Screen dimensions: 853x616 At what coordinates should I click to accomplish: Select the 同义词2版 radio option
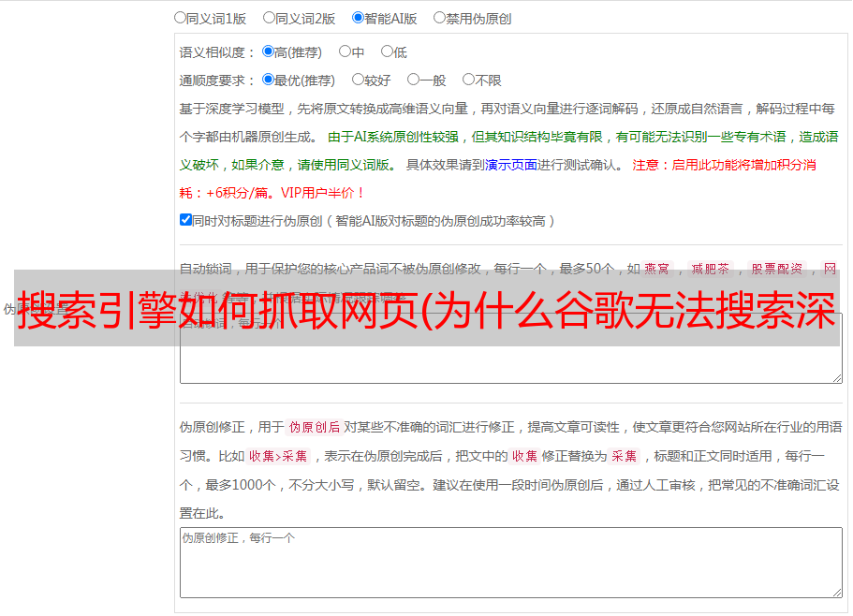pyautogui.click(x=269, y=18)
